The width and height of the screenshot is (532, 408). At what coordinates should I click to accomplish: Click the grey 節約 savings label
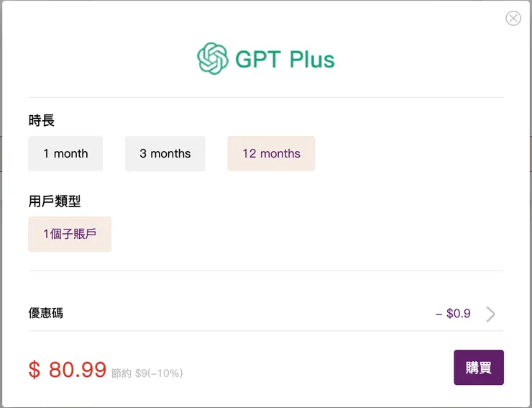pos(121,373)
